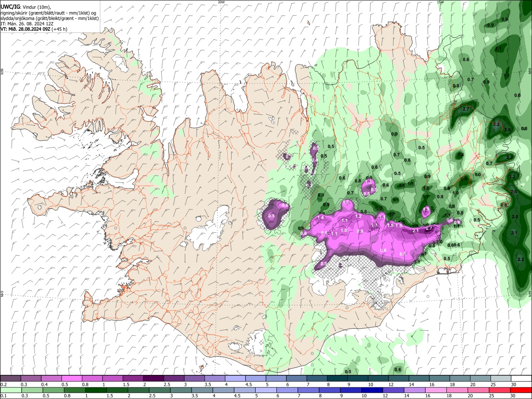Click the 3.2 precipitation value on the map
This screenshot has height=399, width=532.
tap(496, 124)
